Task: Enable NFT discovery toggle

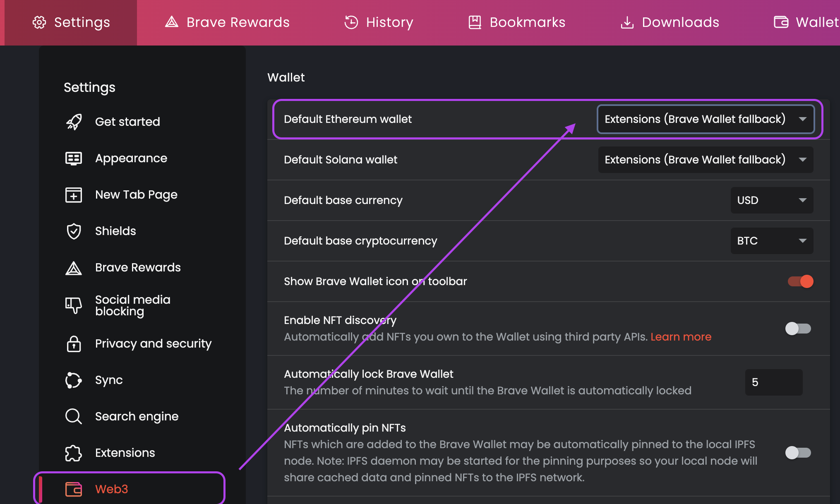Action: (798, 329)
